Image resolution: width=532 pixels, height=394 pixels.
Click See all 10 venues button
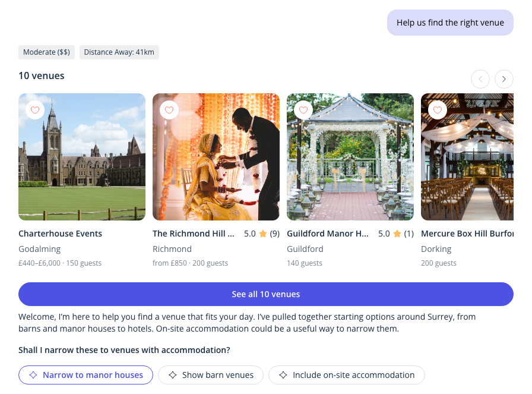click(265, 294)
